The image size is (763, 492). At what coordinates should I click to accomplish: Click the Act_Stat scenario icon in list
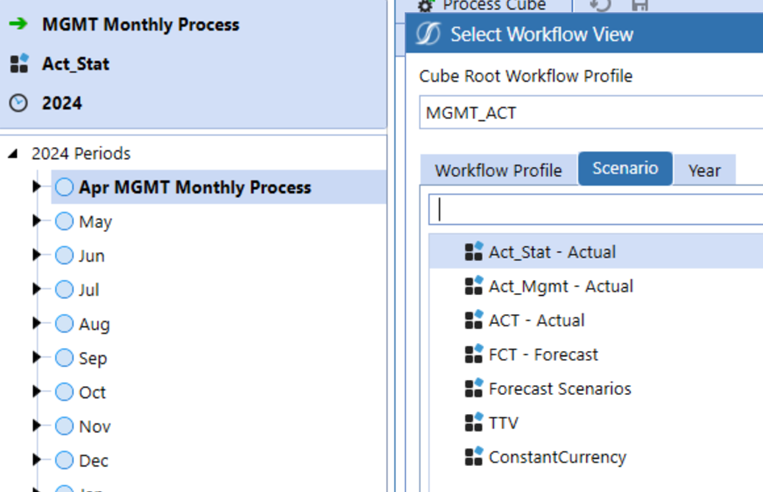[474, 252]
